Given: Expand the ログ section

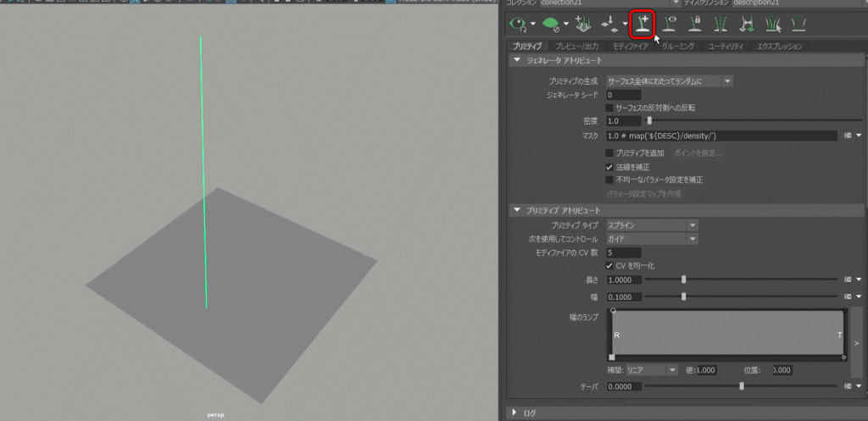Looking at the screenshot, I should 516,413.
